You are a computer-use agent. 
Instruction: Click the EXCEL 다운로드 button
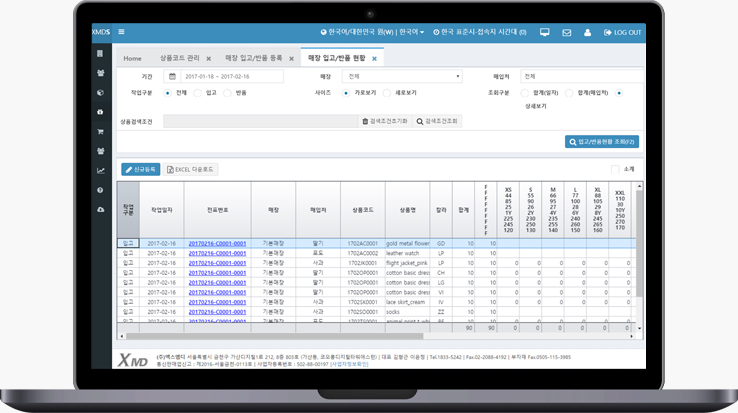pos(191,169)
